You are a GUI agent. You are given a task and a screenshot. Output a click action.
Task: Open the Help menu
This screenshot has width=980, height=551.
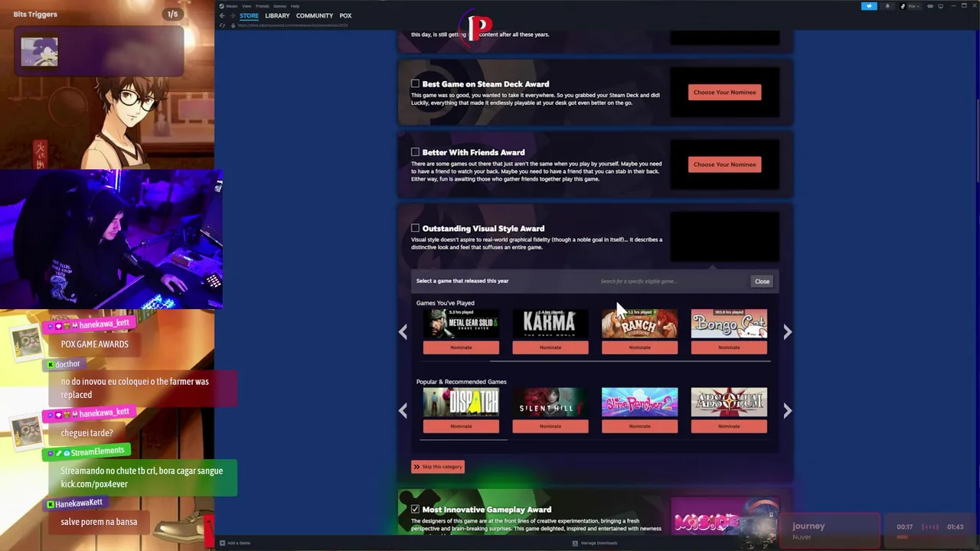[295, 6]
